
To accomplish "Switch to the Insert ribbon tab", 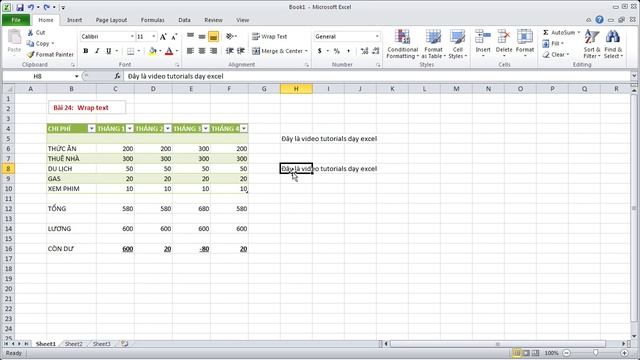I will coord(74,20).
